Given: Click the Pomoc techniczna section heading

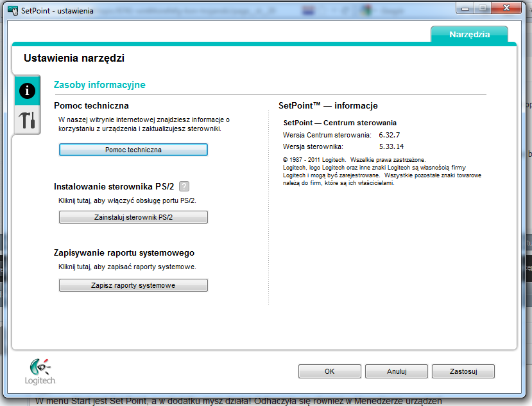Looking at the screenshot, I should pyautogui.click(x=91, y=105).
